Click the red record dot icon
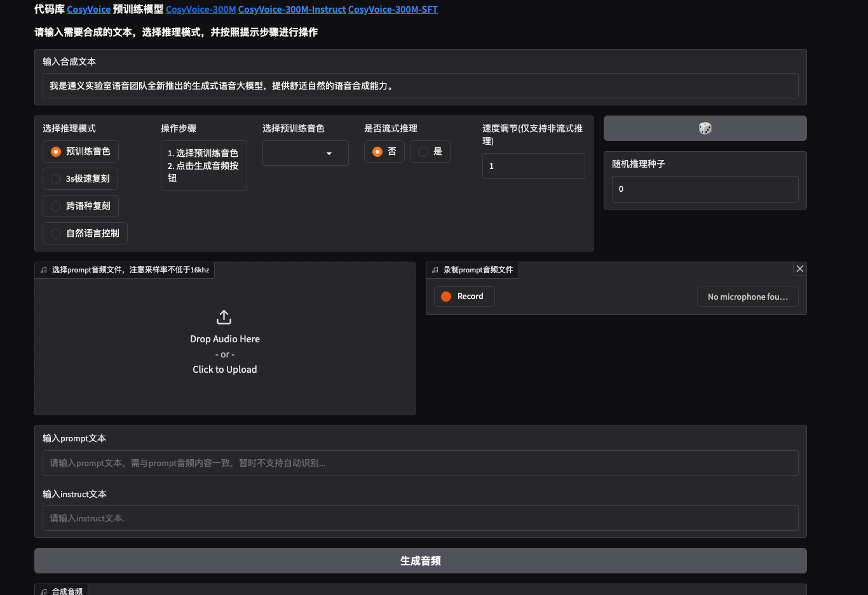Viewport: 868px width, 595px height. tap(445, 296)
